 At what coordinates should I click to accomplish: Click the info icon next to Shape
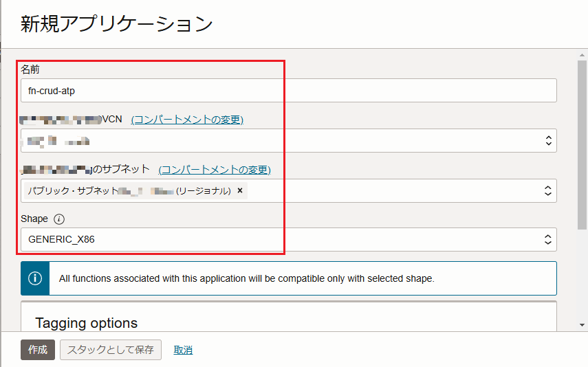[59, 219]
